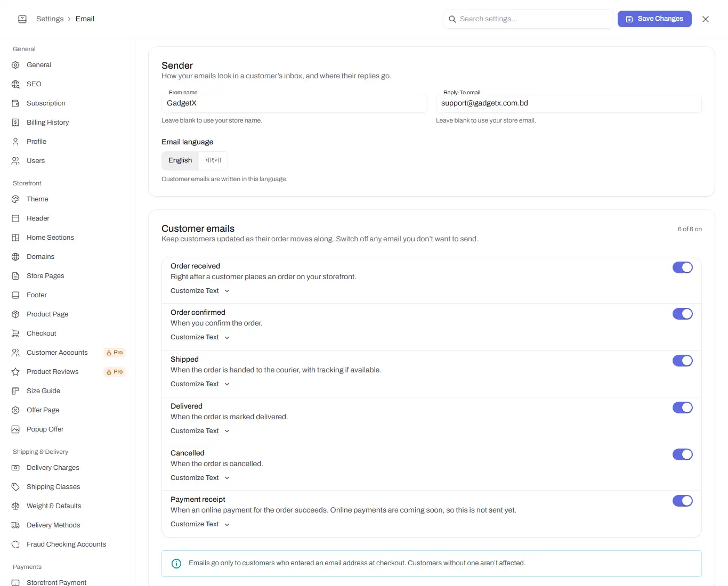Expand Customize Text under Shipped
728x586 pixels.
(200, 384)
